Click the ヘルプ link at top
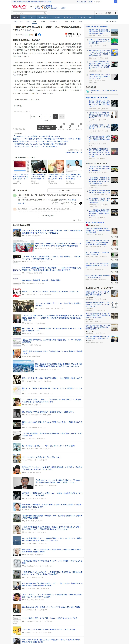Image resolution: width=129 pixels, height=644 pixels. click(90, 2)
